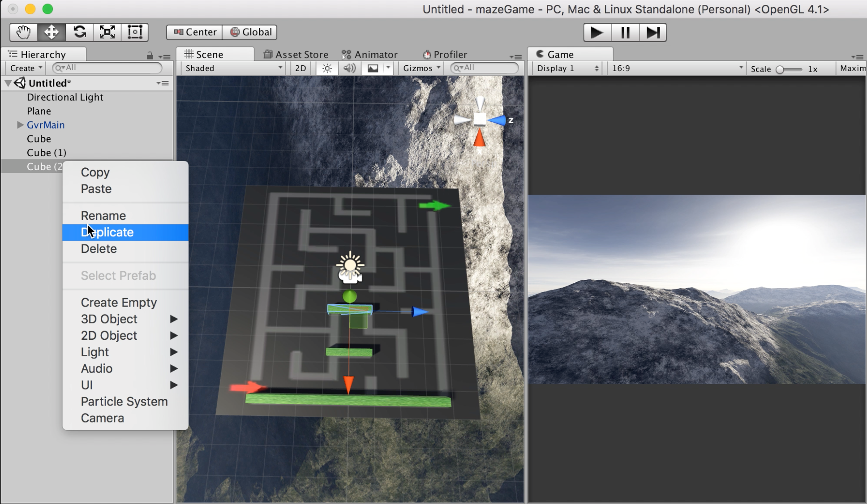Select the Hand tool
The height and width of the screenshot is (504, 867).
23,32
